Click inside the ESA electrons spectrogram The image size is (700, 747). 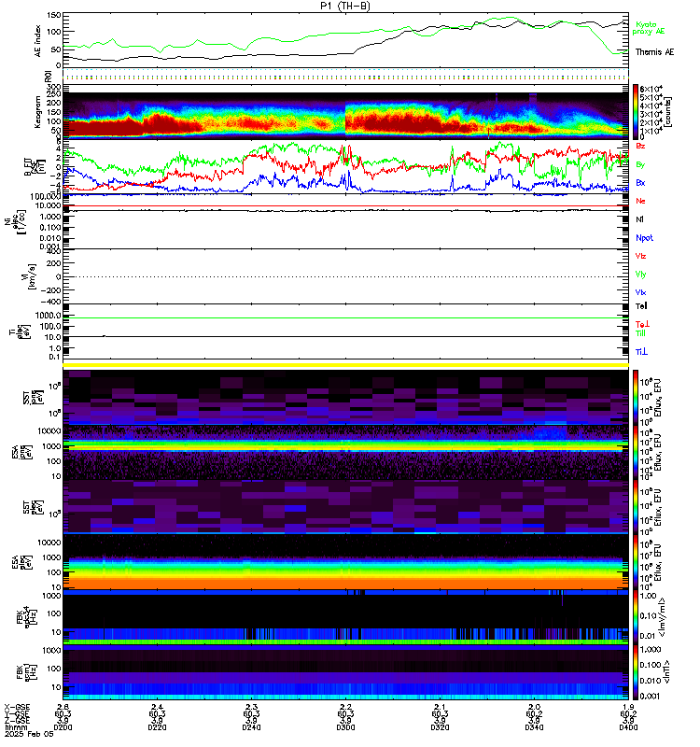[345, 563]
